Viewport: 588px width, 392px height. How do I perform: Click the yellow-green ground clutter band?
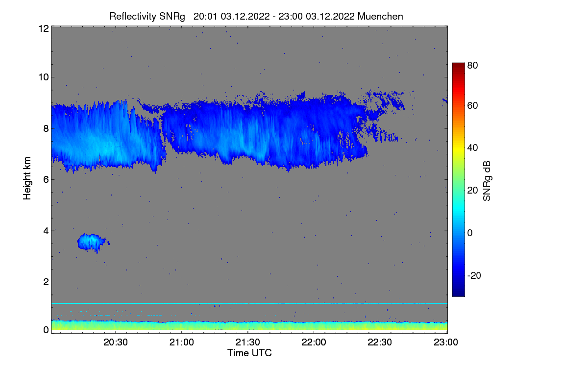click(249, 326)
